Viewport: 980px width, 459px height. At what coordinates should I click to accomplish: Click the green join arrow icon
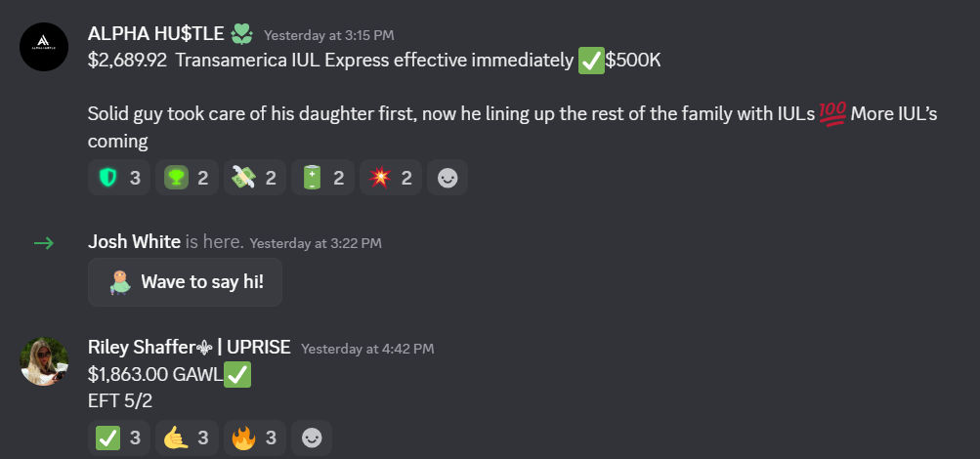44,243
